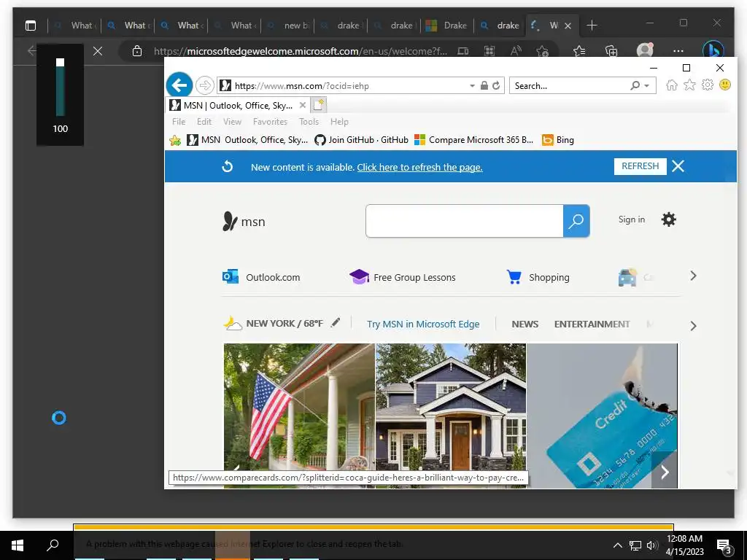
Task: Click Try MSN in Microsoft Edge link
Action: click(423, 324)
